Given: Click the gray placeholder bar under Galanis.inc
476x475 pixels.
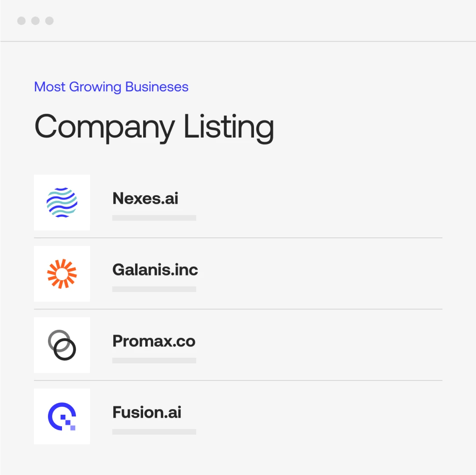Looking at the screenshot, I should [154, 289].
